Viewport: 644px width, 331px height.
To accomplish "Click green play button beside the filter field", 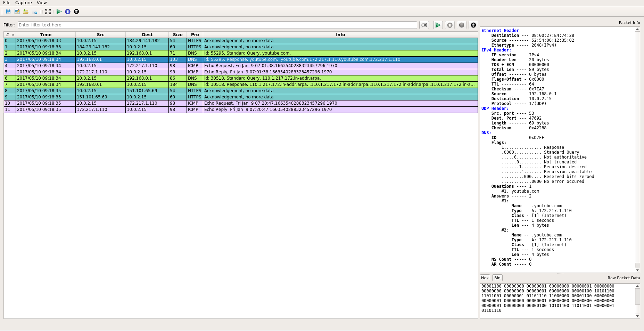I will 438,25.
